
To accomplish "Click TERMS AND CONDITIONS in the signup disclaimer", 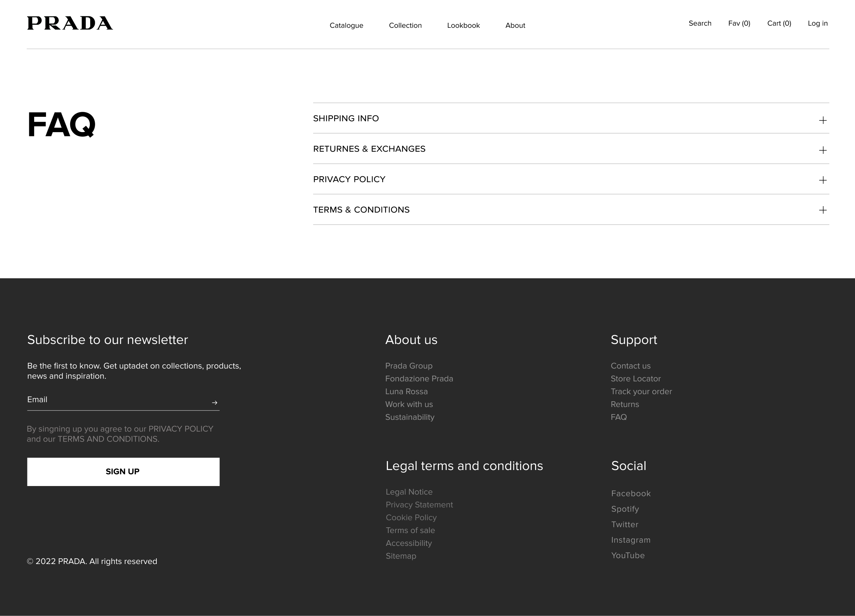I will [109, 439].
